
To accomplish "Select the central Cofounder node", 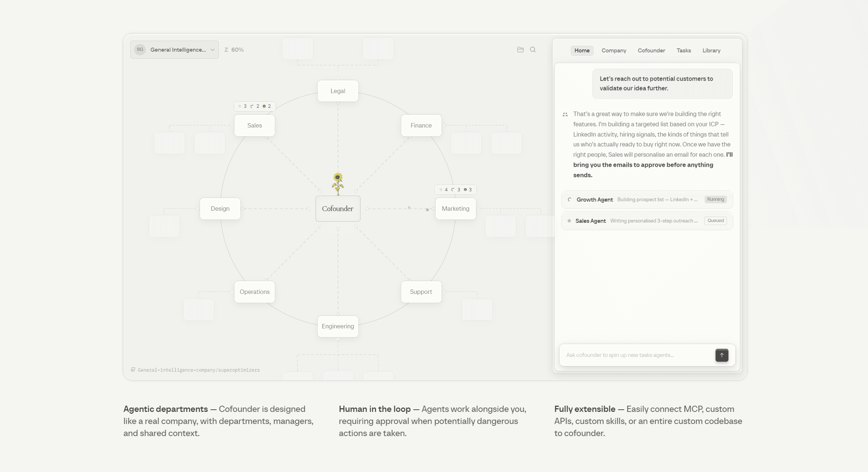I will pyautogui.click(x=338, y=209).
